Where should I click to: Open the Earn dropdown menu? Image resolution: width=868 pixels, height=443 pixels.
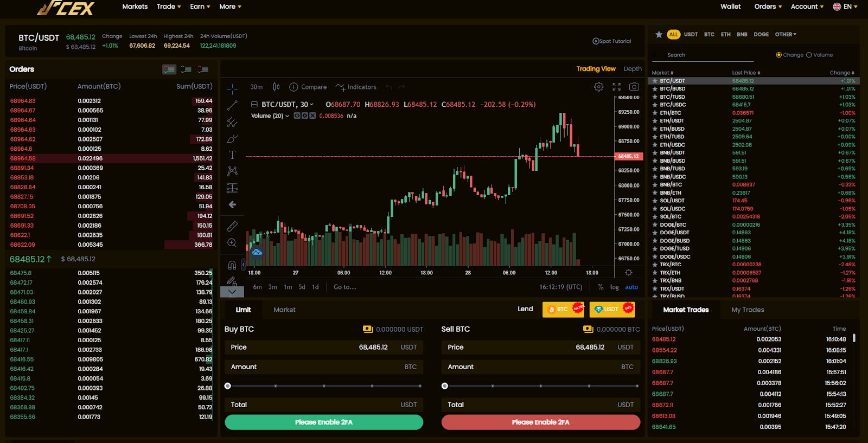(x=200, y=7)
